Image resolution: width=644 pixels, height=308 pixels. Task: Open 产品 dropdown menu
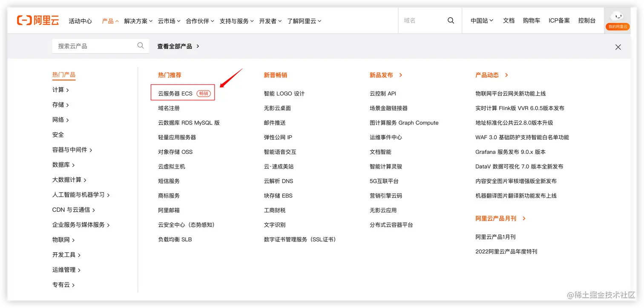(110, 21)
